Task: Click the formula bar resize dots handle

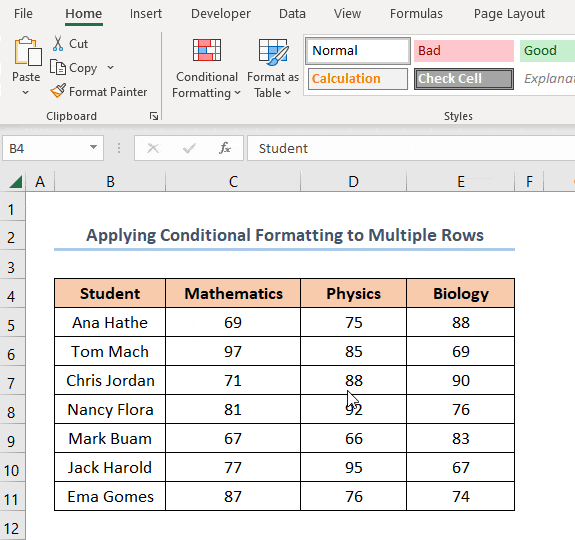Action: pos(119,148)
